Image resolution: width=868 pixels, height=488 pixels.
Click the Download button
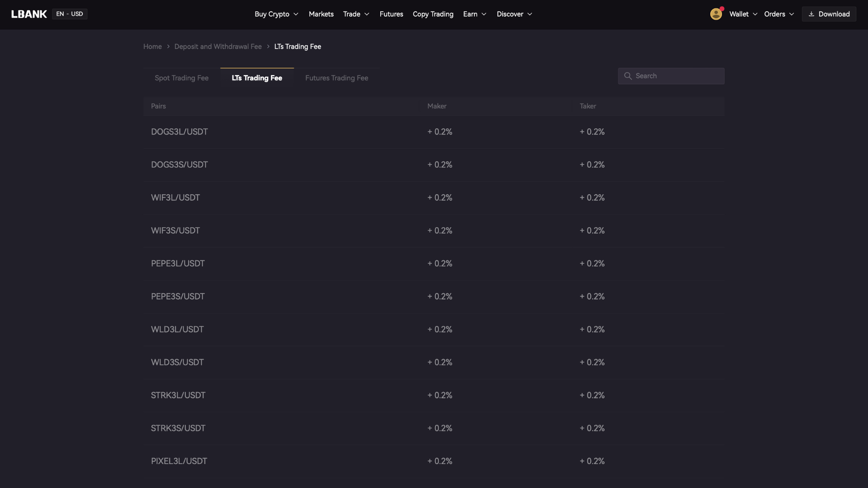click(x=829, y=14)
